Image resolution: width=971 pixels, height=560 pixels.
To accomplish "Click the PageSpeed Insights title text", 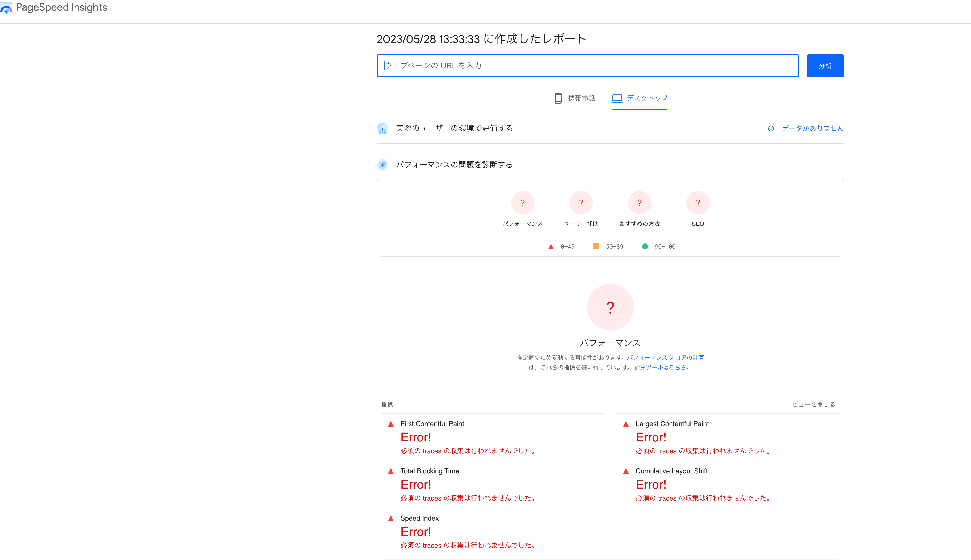I will (x=62, y=7).
